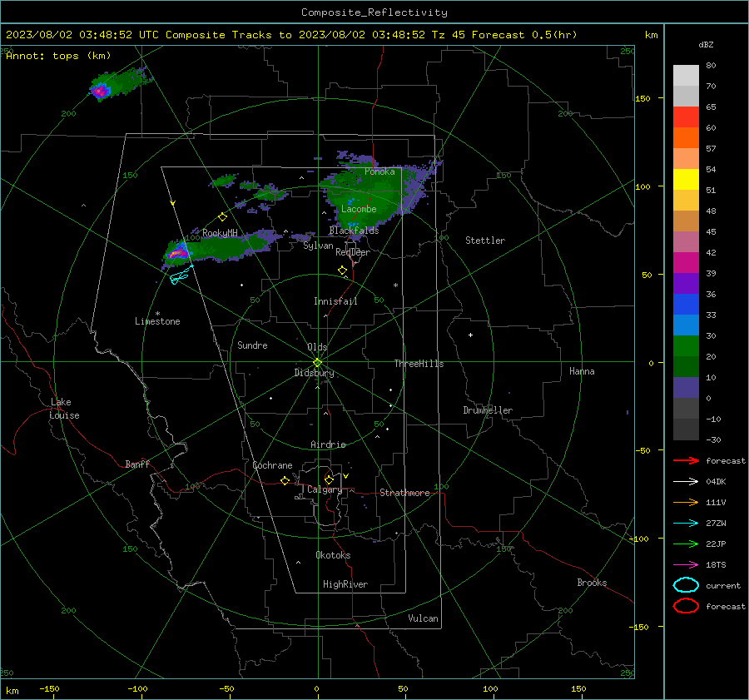This screenshot has height=700, width=749.
Task: Pick the bright blue 33 dBZ swatch
Action: 686,305
